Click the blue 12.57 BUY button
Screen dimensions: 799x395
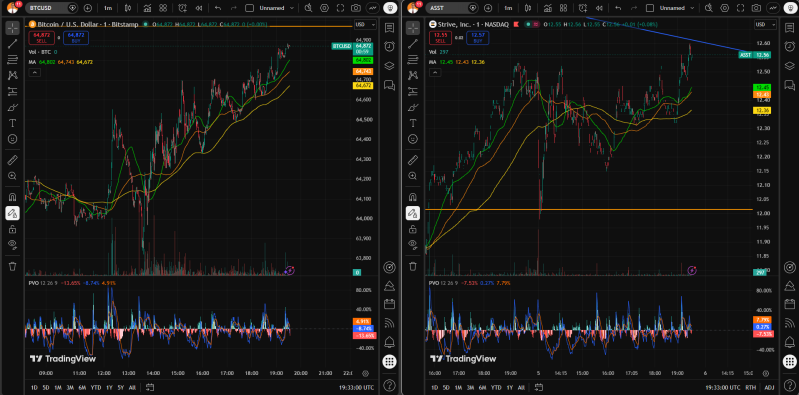pyautogui.click(x=477, y=38)
